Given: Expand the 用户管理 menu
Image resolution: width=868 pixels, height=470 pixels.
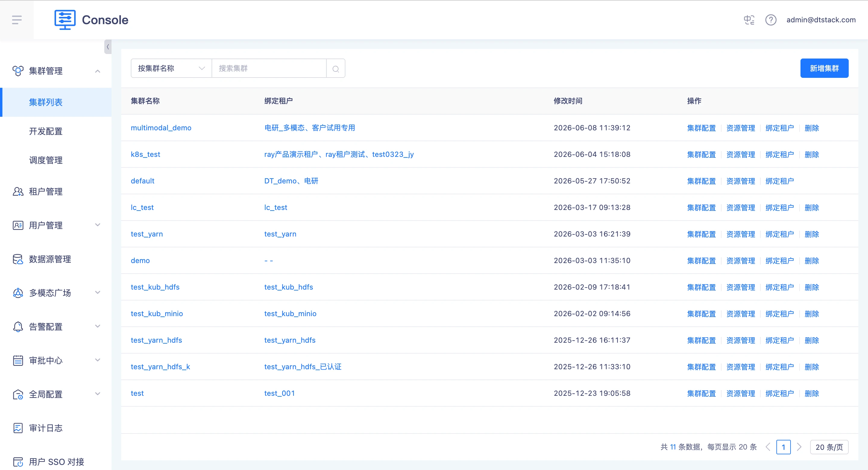Looking at the screenshot, I should pos(55,225).
